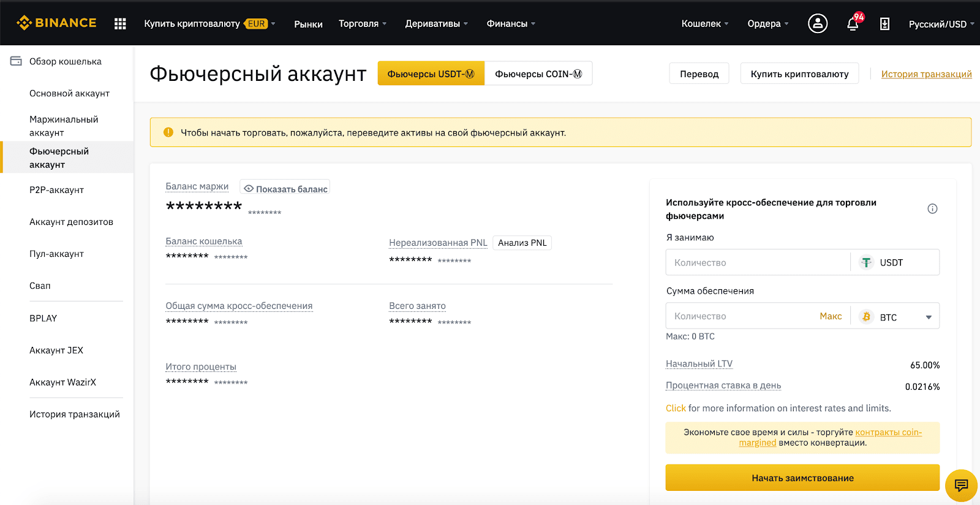Image resolution: width=980 pixels, height=505 pixels.
Task: Open История транзакций link at top right
Action: (926, 74)
